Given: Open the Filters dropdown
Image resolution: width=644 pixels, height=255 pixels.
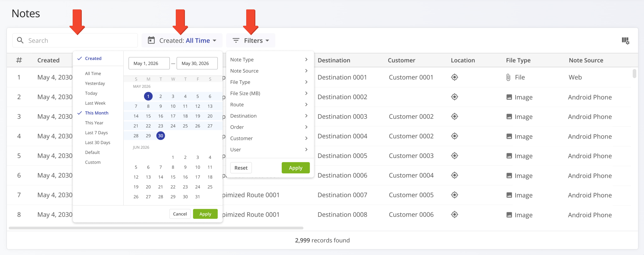Looking at the screenshot, I should (x=251, y=41).
